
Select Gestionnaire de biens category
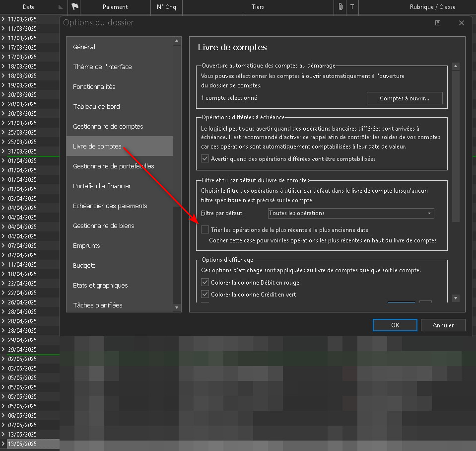(119, 225)
